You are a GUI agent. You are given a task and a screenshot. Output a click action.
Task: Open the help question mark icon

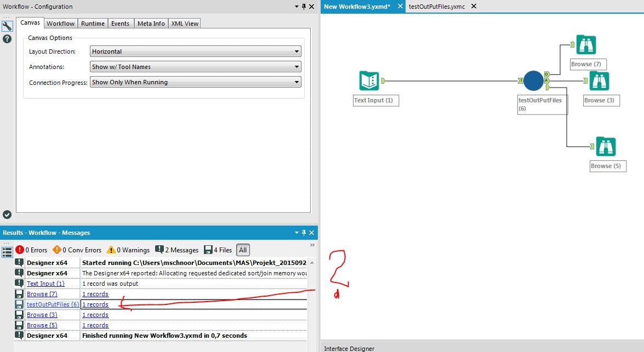pos(7,38)
